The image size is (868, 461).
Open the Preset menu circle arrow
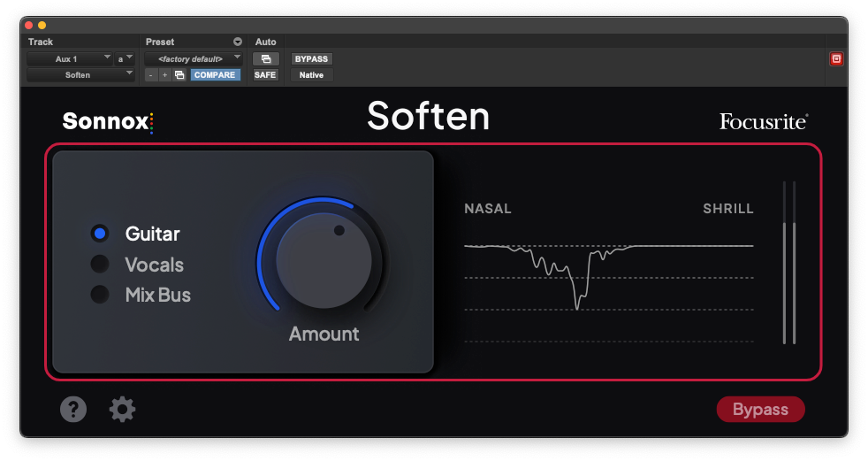(x=238, y=42)
